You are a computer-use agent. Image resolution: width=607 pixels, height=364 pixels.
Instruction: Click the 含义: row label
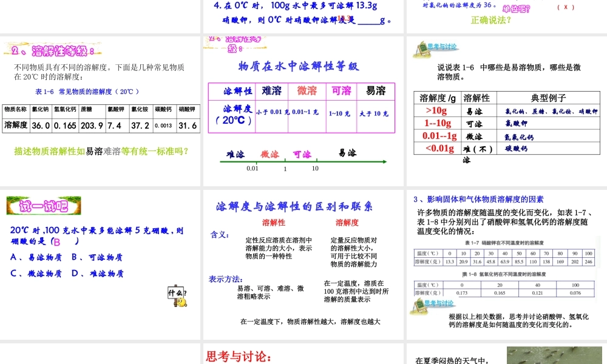point(220,235)
